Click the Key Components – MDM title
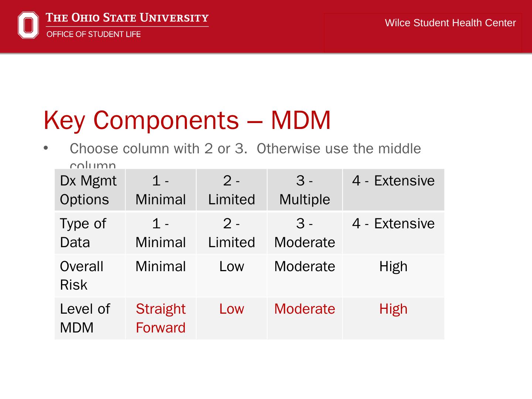The image size is (532, 399). tap(187, 120)
